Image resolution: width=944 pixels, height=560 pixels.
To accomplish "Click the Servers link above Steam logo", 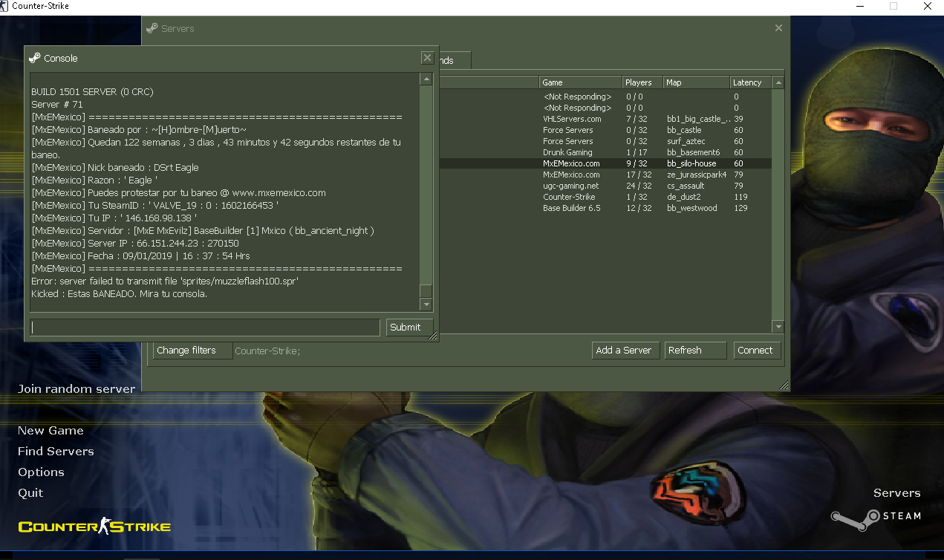I will click(x=896, y=493).
